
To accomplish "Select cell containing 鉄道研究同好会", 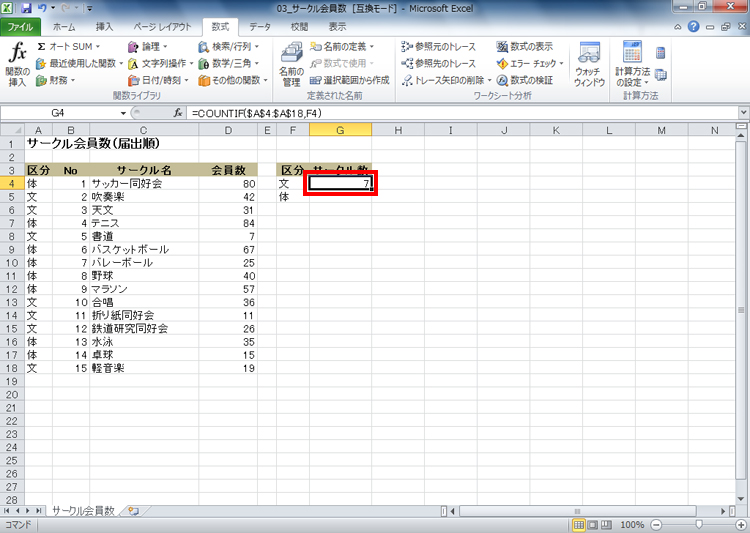I will coord(144,329).
